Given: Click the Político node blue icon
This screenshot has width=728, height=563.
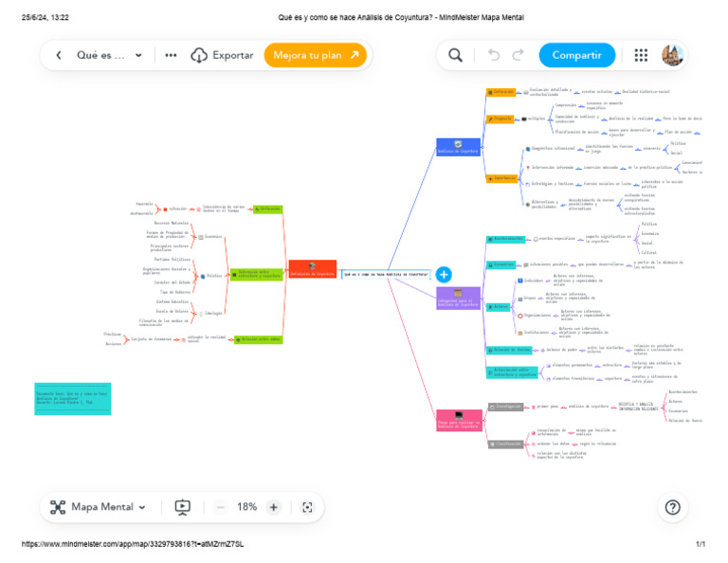Looking at the screenshot, I should [203, 276].
